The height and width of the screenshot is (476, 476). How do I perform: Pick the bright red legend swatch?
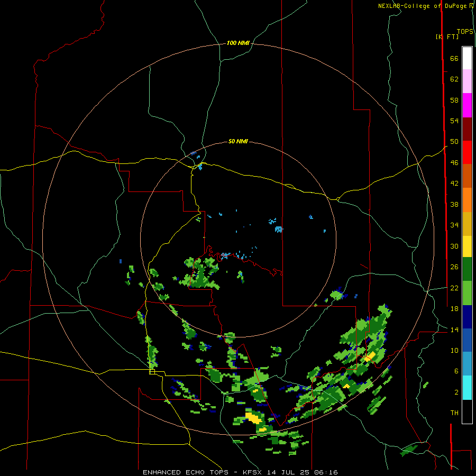pyautogui.click(x=467, y=152)
